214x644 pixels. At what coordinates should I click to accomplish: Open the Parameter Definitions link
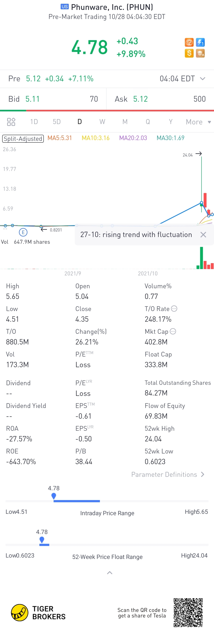click(168, 474)
